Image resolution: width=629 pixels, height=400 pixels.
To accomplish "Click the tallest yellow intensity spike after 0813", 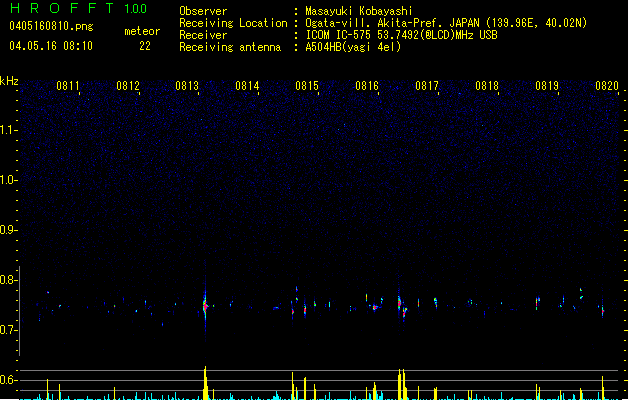I will point(205,383).
